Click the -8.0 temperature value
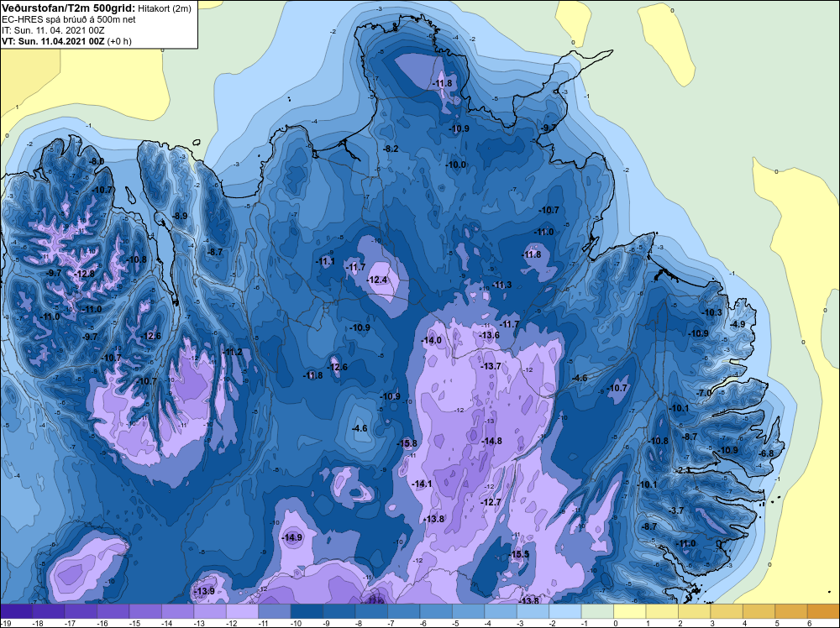 (96, 162)
